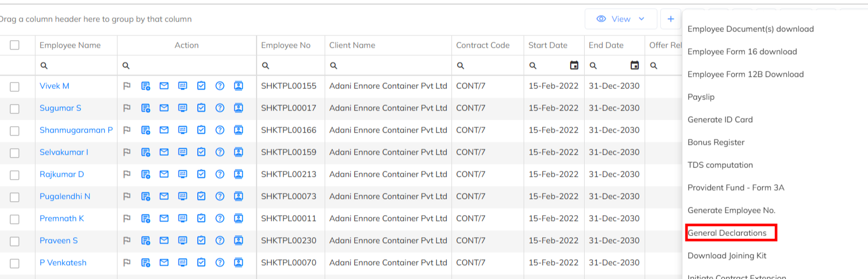Toggle the select-all checkbox in the header
The image size is (868, 279).
[x=15, y=45]
